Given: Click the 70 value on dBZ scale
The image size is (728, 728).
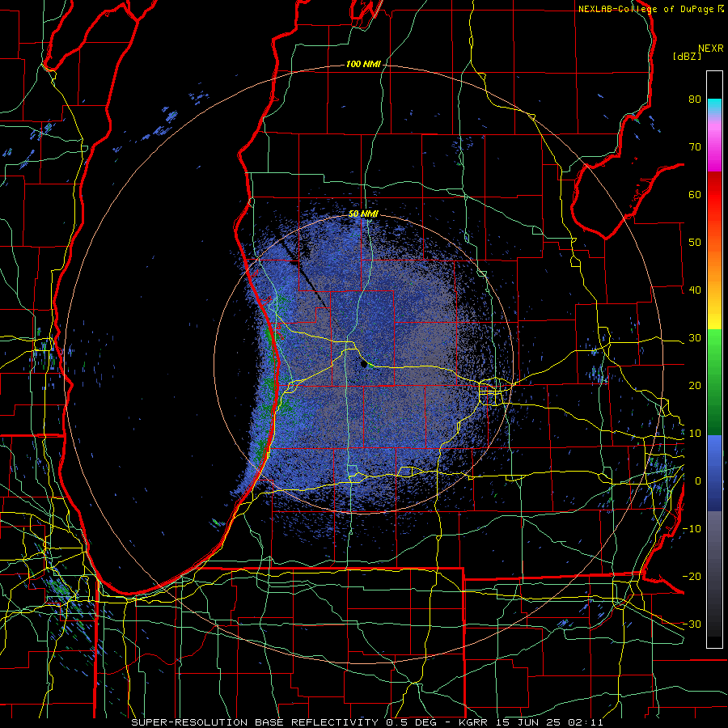Looking at the screenshot, I should click(x=695, y=147).
